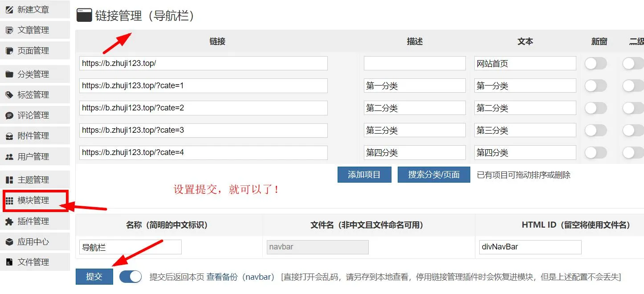
Task: Click the 分类管理 folder icon
Action: click(x=9, y=74)
